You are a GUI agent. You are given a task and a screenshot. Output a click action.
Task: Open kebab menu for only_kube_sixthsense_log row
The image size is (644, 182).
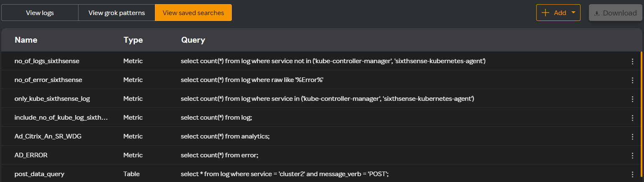pos(632,99)
